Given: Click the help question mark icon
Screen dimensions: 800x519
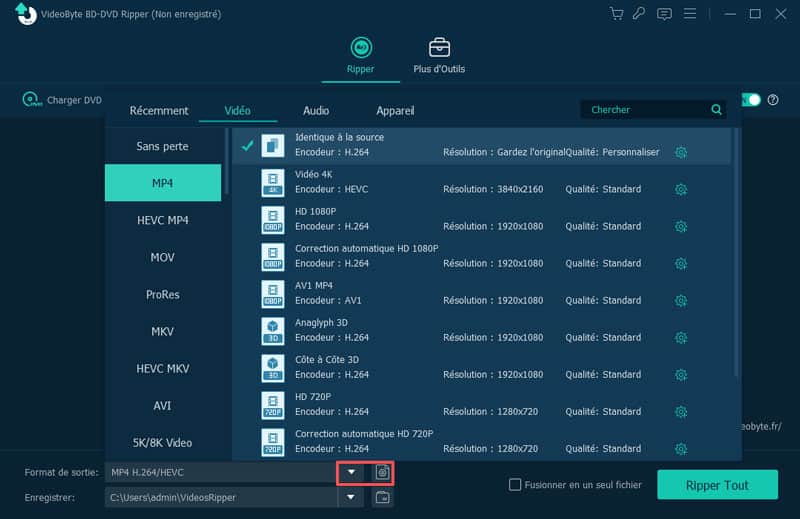Looking at the screenshot, I should click(x=773, y=100).
